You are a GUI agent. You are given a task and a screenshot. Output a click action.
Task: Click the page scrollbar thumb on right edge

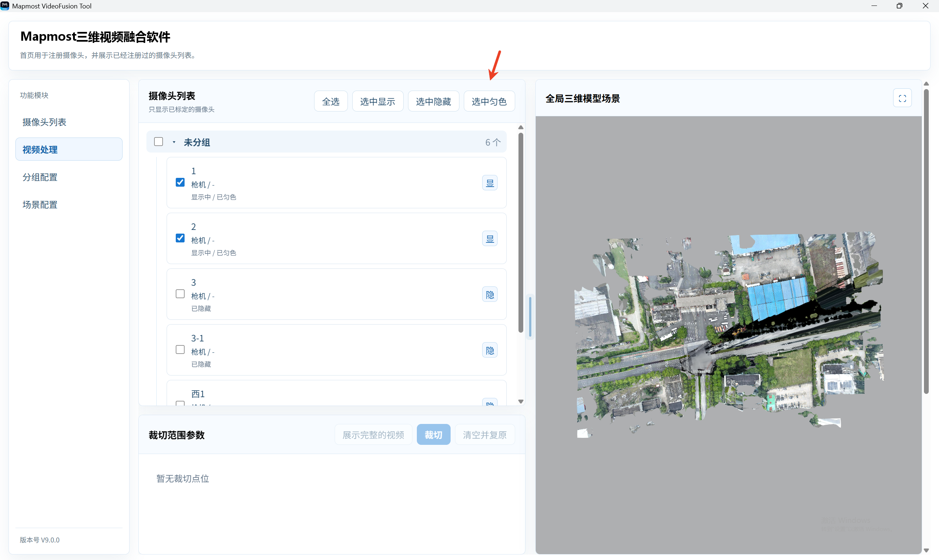pos(926,242)
